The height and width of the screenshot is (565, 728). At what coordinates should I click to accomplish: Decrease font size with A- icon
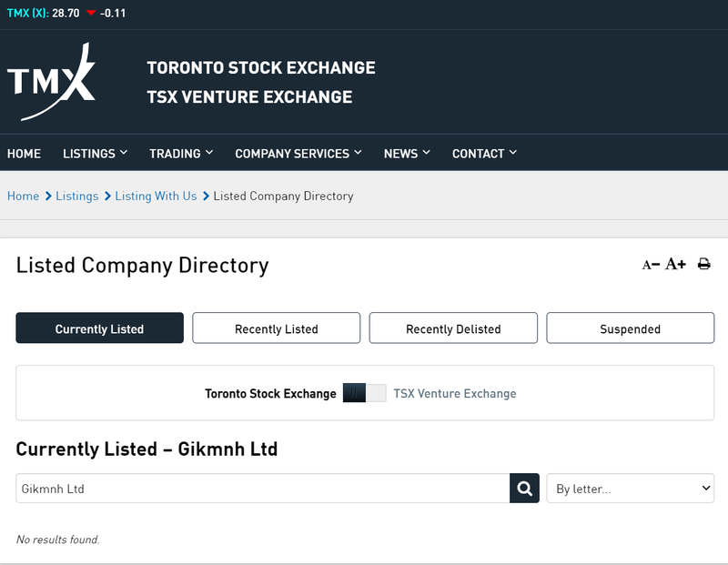(x=650, y=266)
